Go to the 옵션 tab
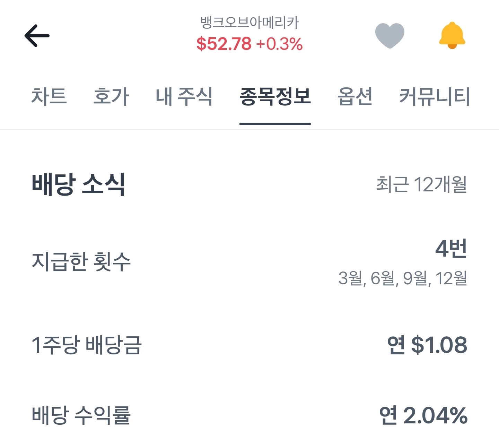499x448 pixels. [355, 96]
